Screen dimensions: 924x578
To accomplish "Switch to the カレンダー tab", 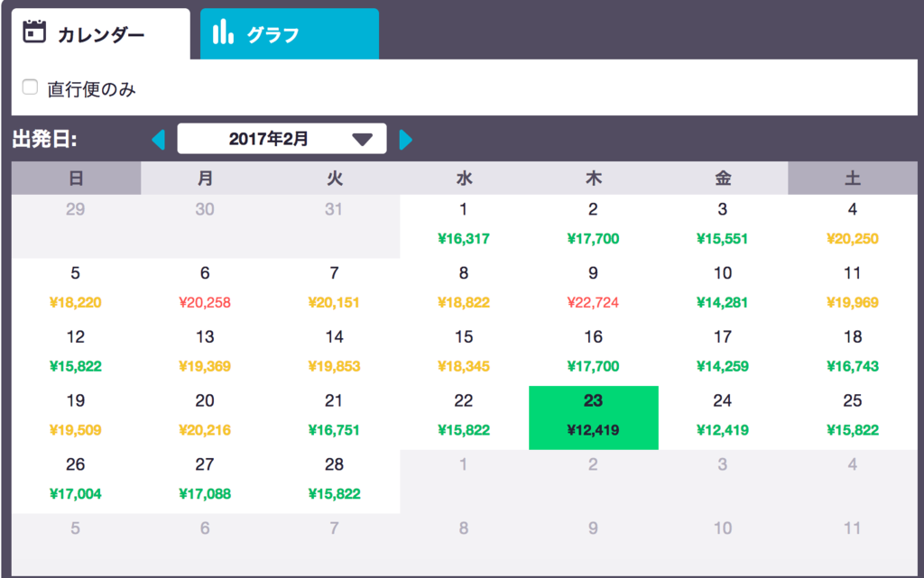I will [x=101, y=34].
